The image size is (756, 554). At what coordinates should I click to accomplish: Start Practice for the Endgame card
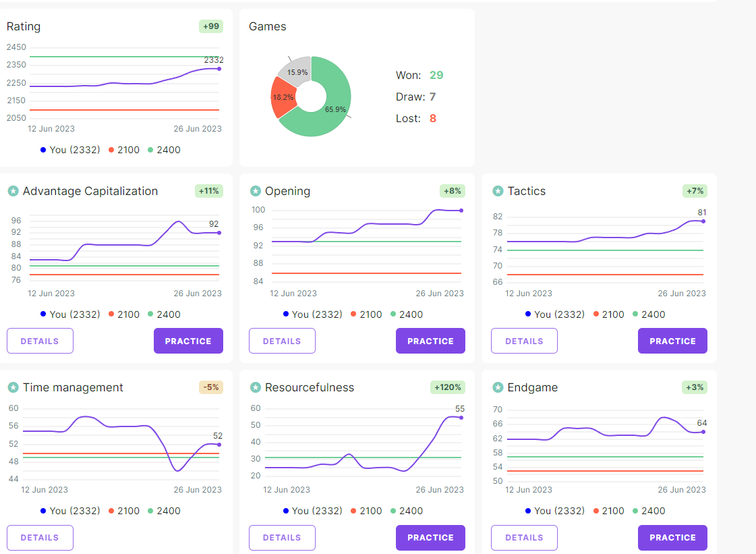tap(672, 538)
